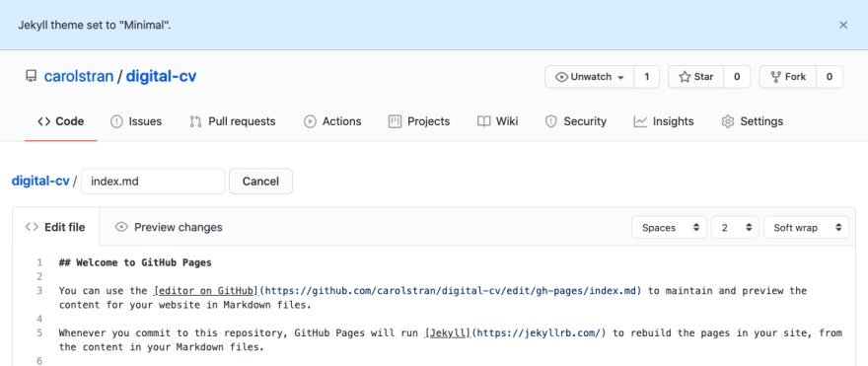Viewport: 868px width, 366px height.
Task: Click the fork icon on Fork button
Action: click(775, 77)
